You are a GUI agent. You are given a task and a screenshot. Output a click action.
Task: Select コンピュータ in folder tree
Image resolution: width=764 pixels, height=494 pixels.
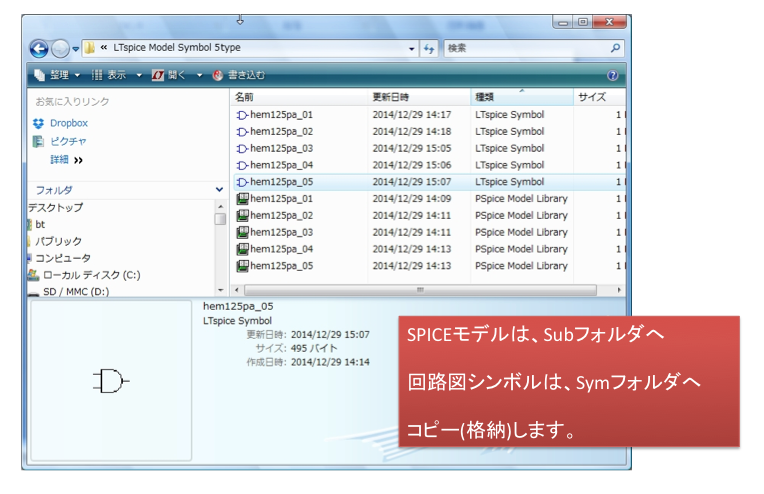[63, 258]
